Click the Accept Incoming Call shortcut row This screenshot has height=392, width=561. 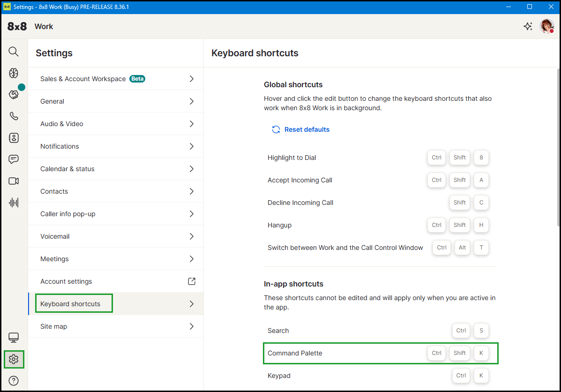click(x=380, y=180)
